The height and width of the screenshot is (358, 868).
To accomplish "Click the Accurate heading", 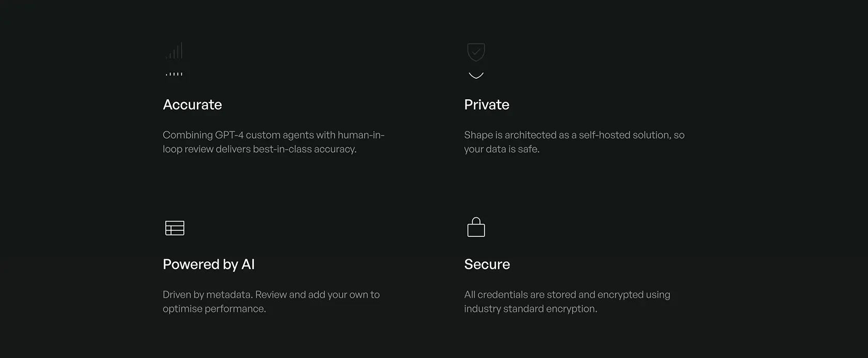I will coord(192,105).
